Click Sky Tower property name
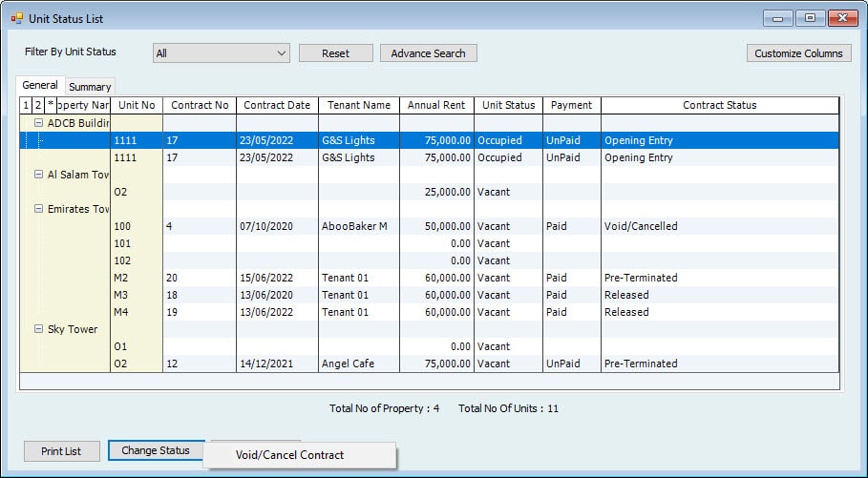Screen dimensions: 868x478 pyautogui.click(x=73, y=328)
